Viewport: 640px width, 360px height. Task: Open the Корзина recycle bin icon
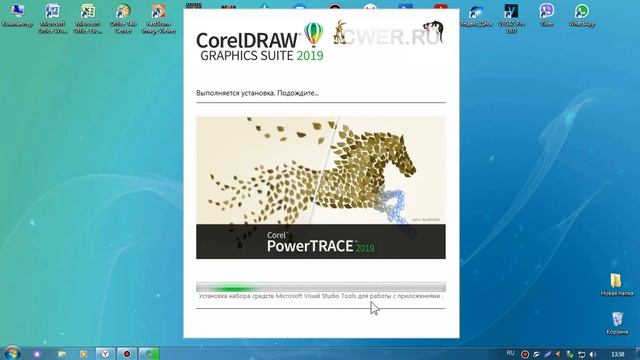617,323
